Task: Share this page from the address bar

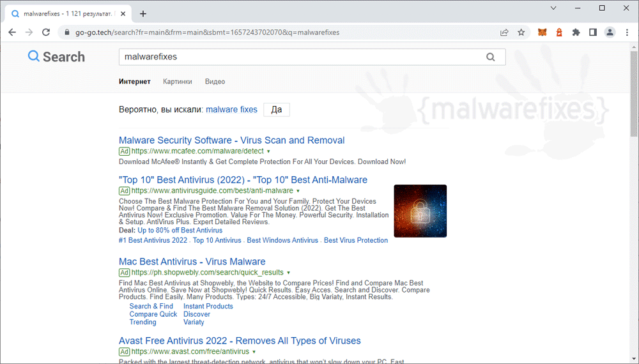Action: pos(504,33)
